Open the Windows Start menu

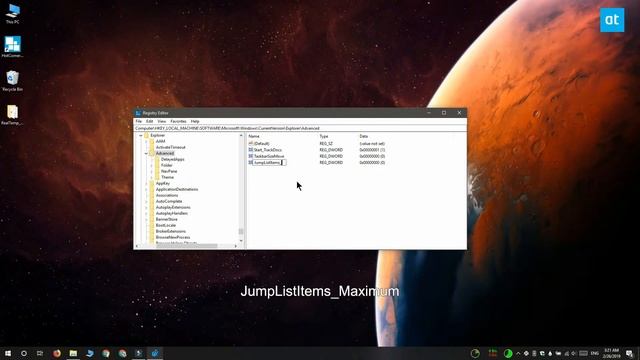coord(8,353)
